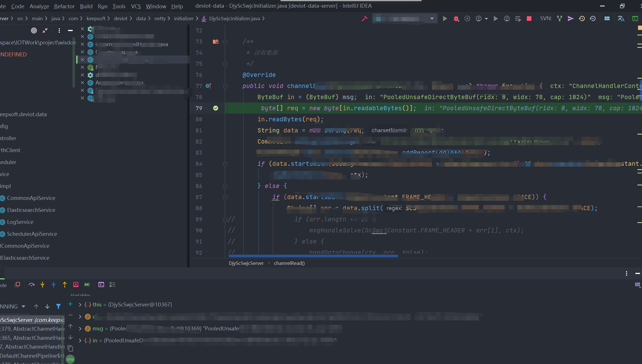Click the Run to Cursor icon
Image resolution: width=642 pixels, height=364 pixels.
click(87, 285)
